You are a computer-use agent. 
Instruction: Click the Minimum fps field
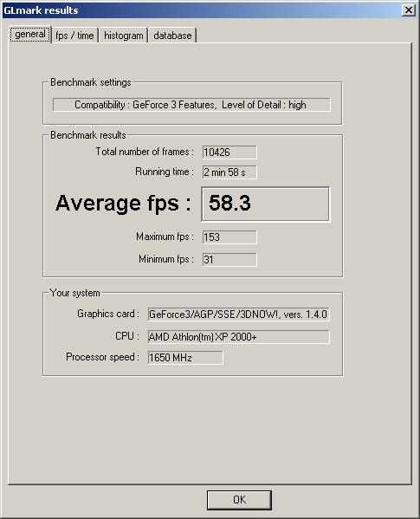(x=229, y=260)
